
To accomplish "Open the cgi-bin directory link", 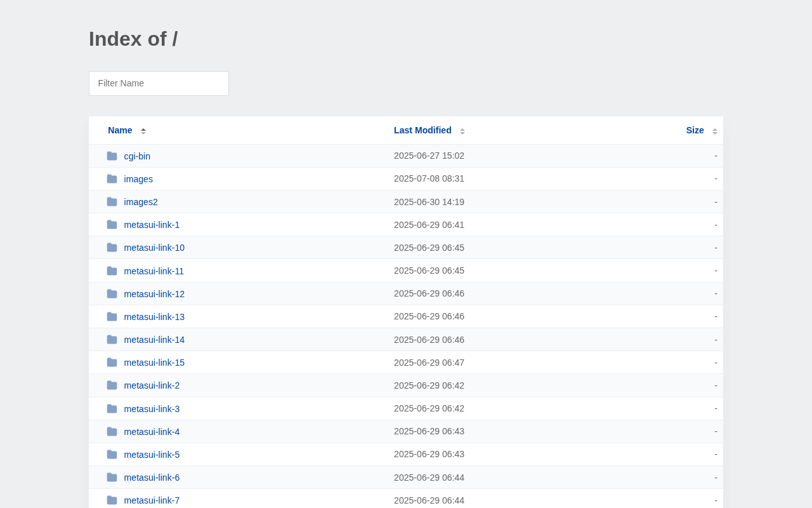I will click(137, 156).
